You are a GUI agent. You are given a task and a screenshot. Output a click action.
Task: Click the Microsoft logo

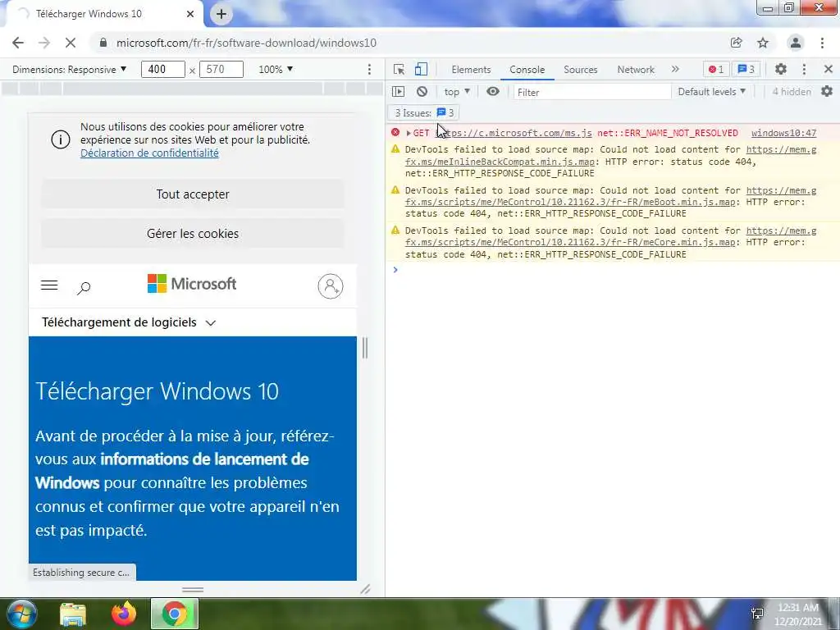[192, 283]
